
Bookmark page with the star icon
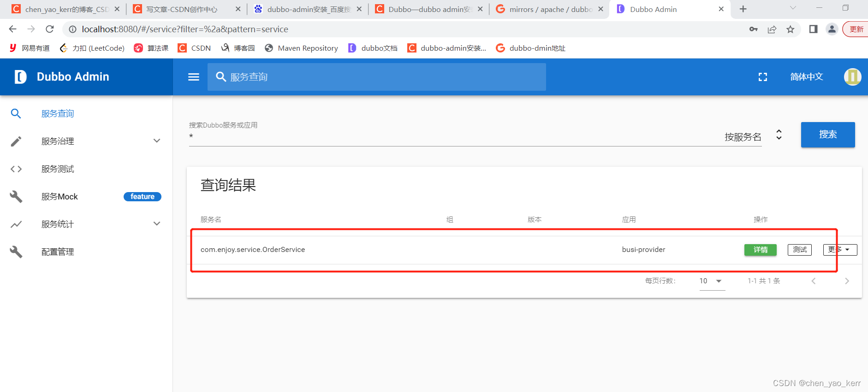[x=791, y=29]
